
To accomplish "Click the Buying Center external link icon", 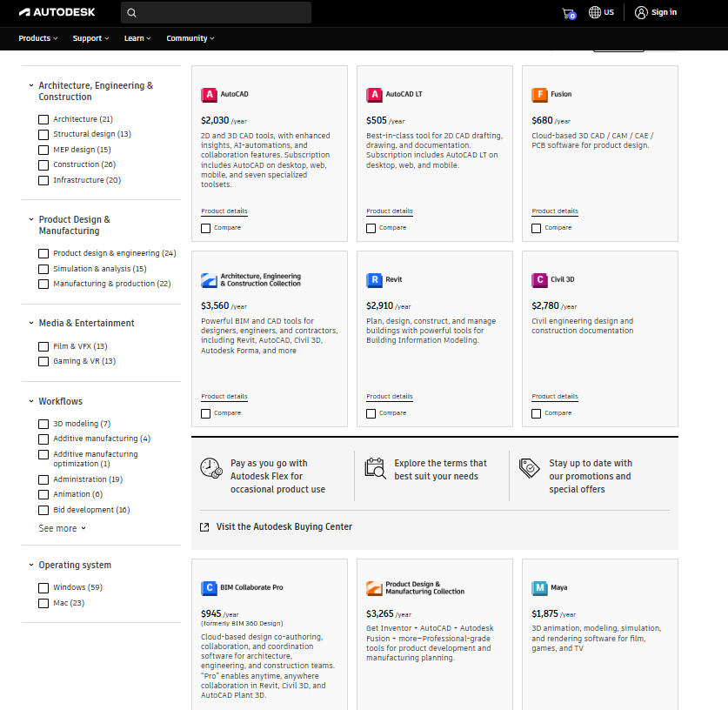I will pos(204,527).
